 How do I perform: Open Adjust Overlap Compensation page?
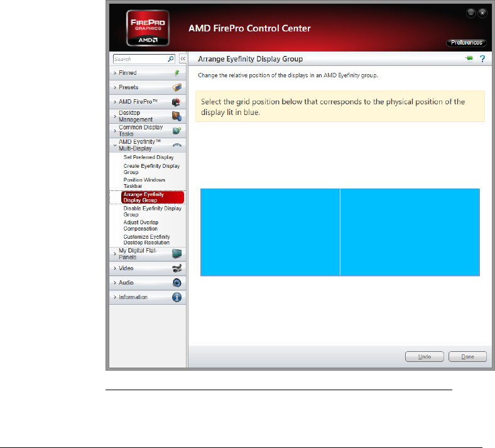click(x=141, y=226)
